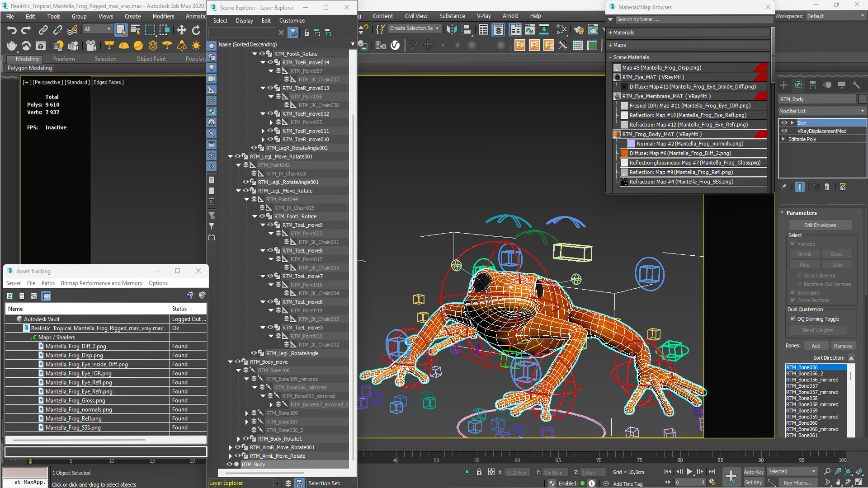This screenshot has width=868, height=488.
Task: Click orange swatch of RTM_Frog_Body_MAT
Action: 617,134
